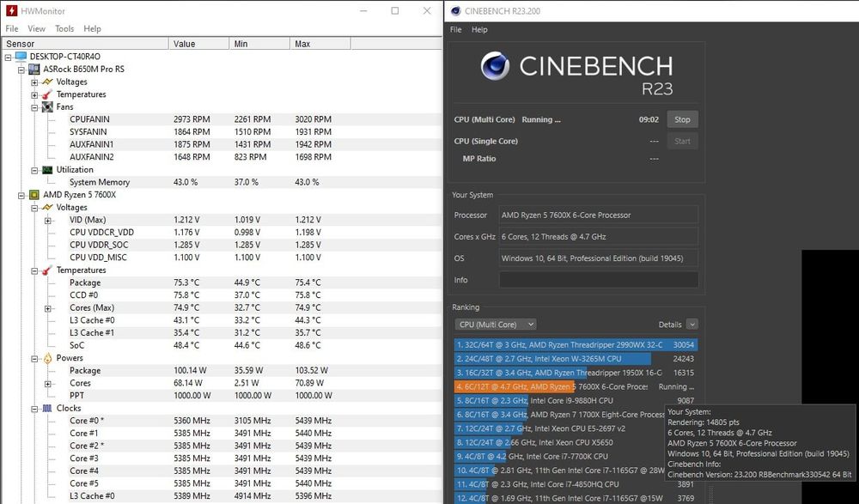This screenshot has width=859, height=504.
Task: Collapse the ASRock B650M Pro RS node
Action: [21, 70]
